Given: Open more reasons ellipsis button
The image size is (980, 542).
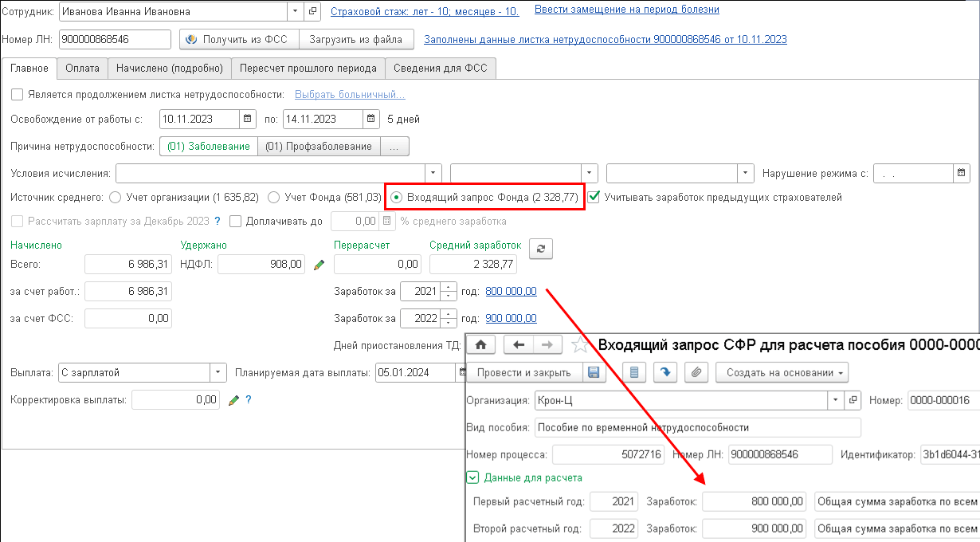Looking at the screenshot, I should (394, 146).
